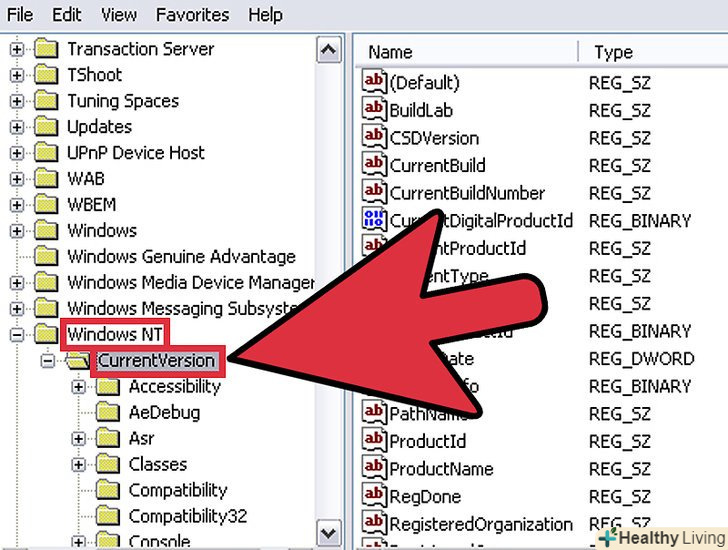Viewport: 728px width, 550px height.
Task: Expand the Classes subkey
Action: [x=78, y=465]
